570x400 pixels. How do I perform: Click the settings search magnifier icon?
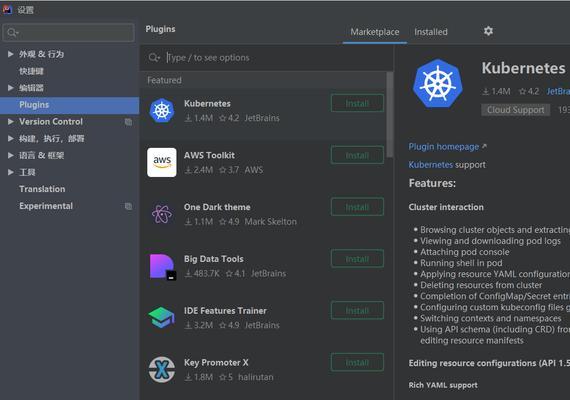[13, 33]
